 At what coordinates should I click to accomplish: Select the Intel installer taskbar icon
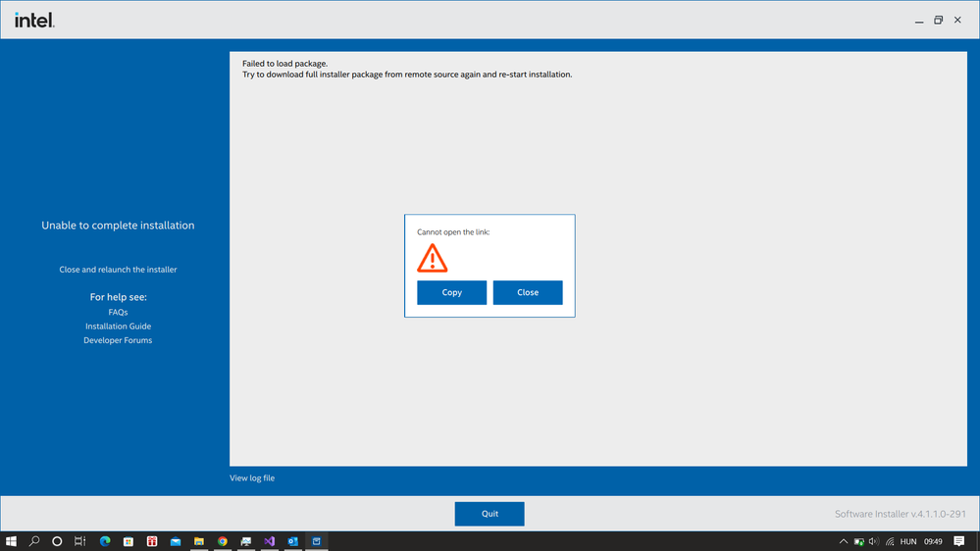coord(316,541)
